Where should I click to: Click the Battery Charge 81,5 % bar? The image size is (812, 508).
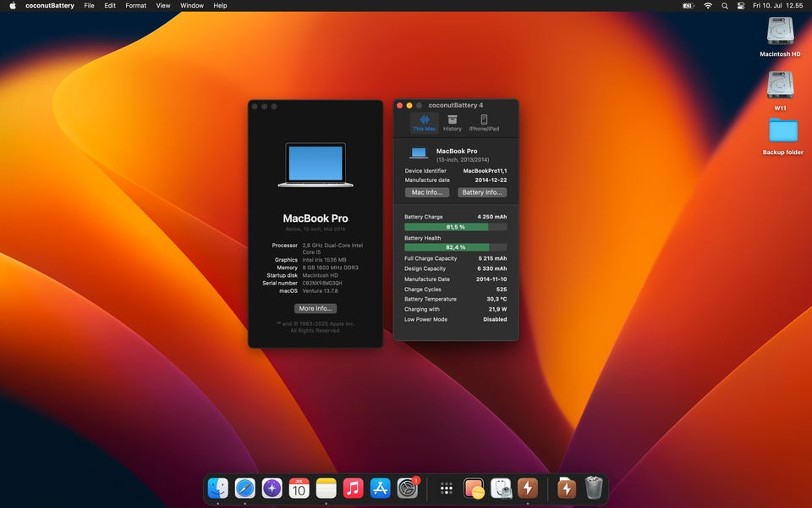(455, 227)
